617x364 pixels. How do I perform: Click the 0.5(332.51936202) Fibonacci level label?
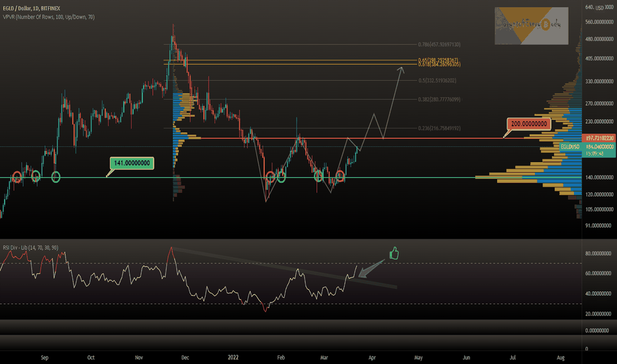tap(437, 80)
